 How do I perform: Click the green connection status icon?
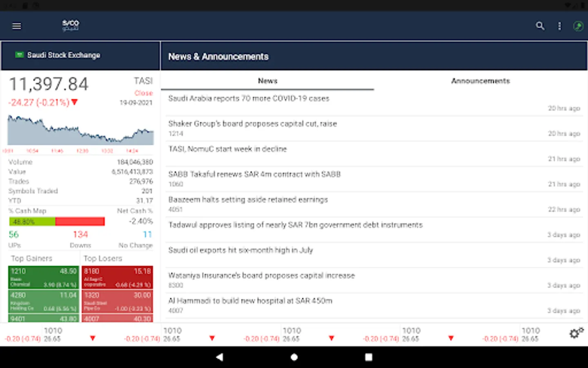(x=578, y=26)
